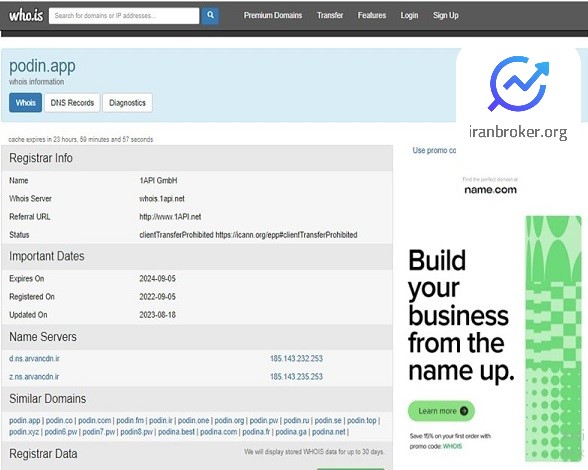The image size is (588, 470).
Task: Switch to the Diagnostics tab
Action: point(127,103)
